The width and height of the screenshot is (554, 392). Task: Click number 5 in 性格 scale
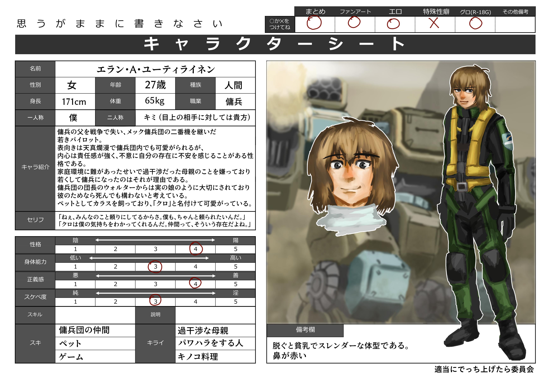236,249
